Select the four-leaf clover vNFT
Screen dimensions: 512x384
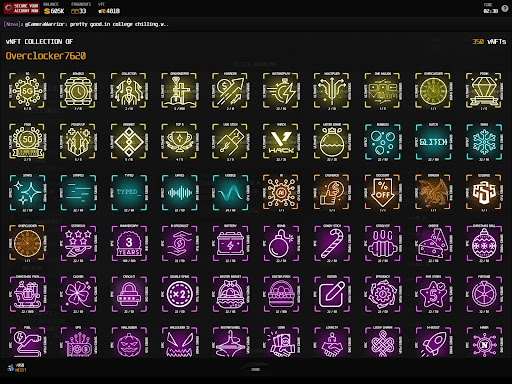tap(78, 294)
